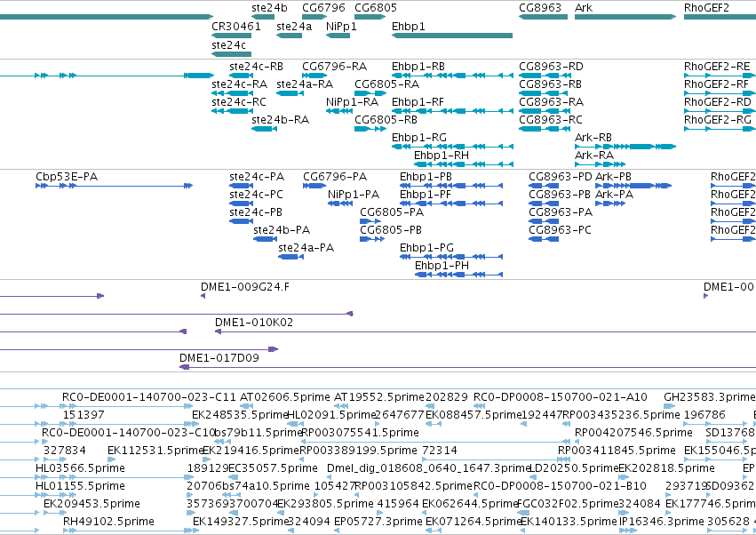This screenshot has height=535, width=756.
Task: Click transcript Ehbp1-RF
Action: pyautogui.click(x=418, y=102)
